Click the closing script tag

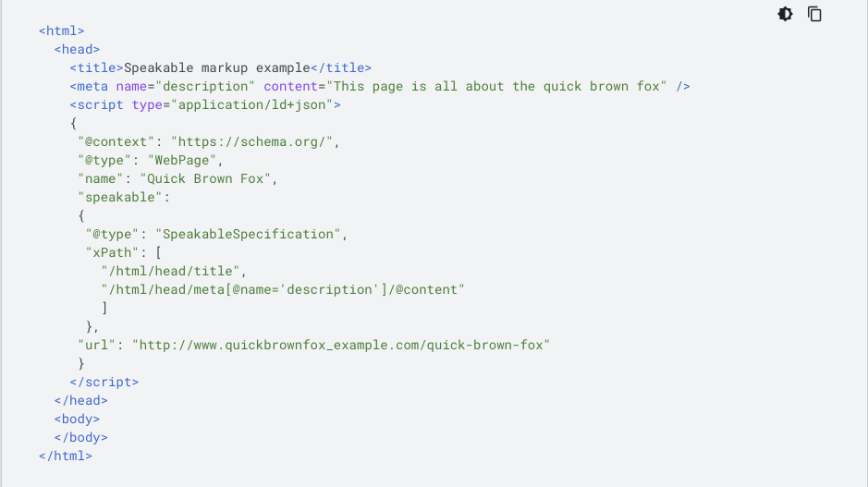pyautogui.click(x=104, y=382)
